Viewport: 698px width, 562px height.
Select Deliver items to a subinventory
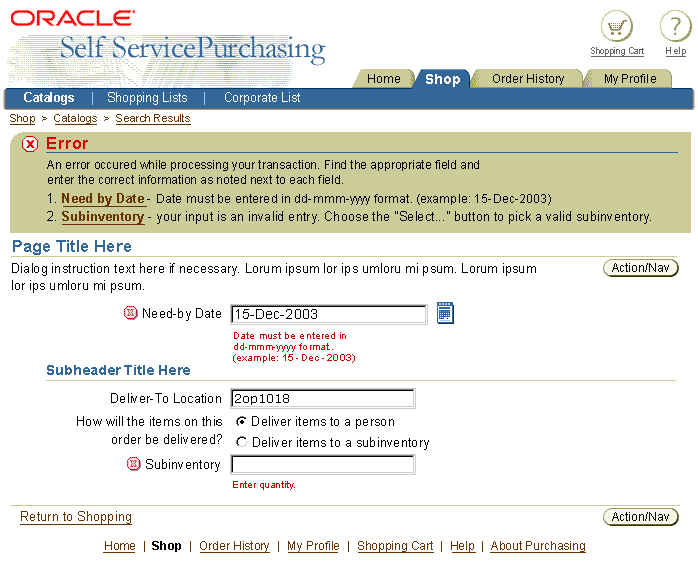coord(241,442)
